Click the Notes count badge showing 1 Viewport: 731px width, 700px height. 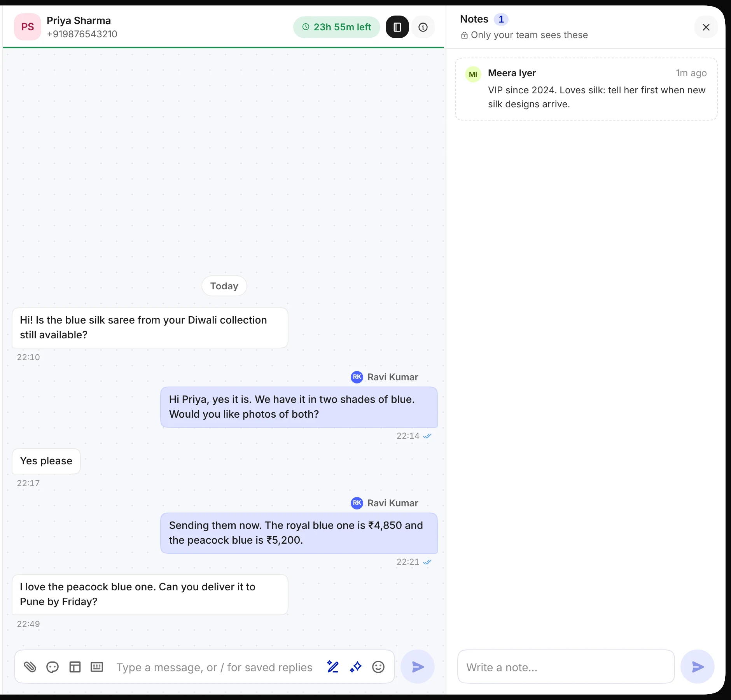click(x=501, y=19)
